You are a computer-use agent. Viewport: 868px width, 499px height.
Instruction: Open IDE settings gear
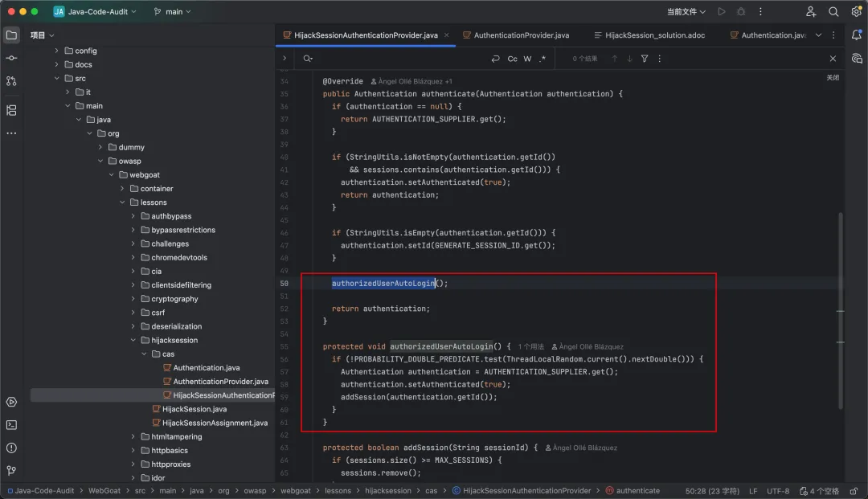pos(857,11)
